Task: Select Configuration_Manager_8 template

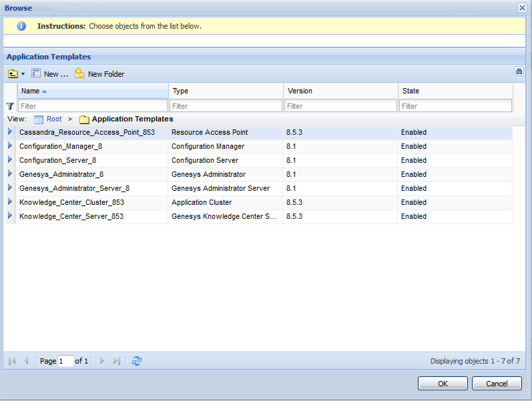Action: pyautogui.click(x=61, y=146)
